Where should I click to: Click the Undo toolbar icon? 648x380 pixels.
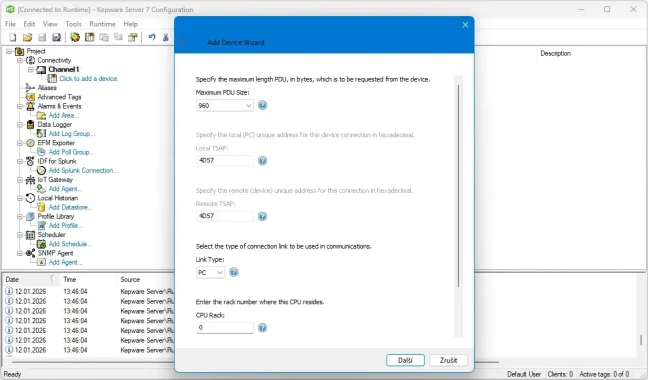pos(152,38)
